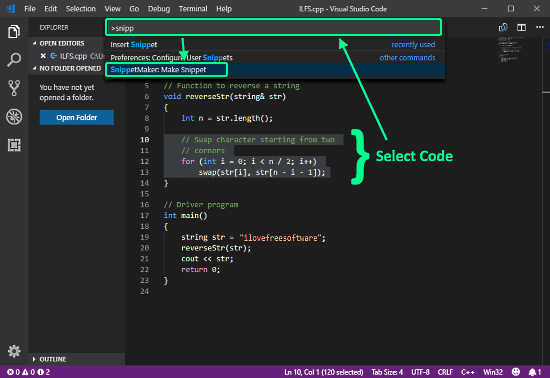The width and height of the screenshot is (550, 378).
Task: Click Win32 configuration in status bar
Action: click(493, 372)
